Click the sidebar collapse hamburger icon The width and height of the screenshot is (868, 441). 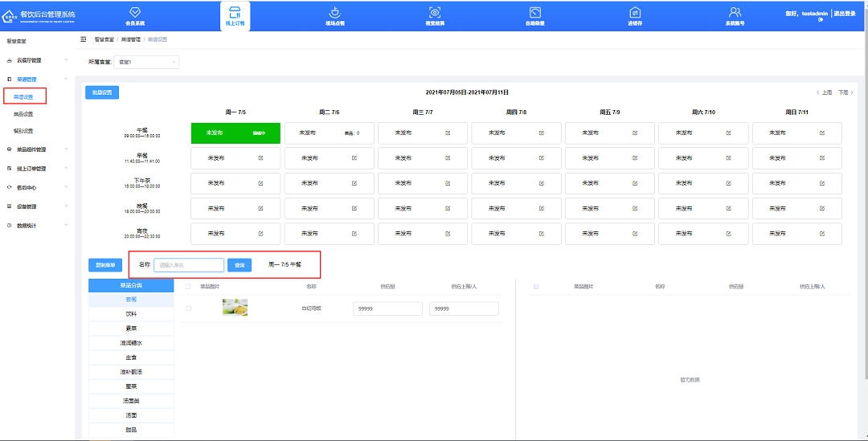84,39
